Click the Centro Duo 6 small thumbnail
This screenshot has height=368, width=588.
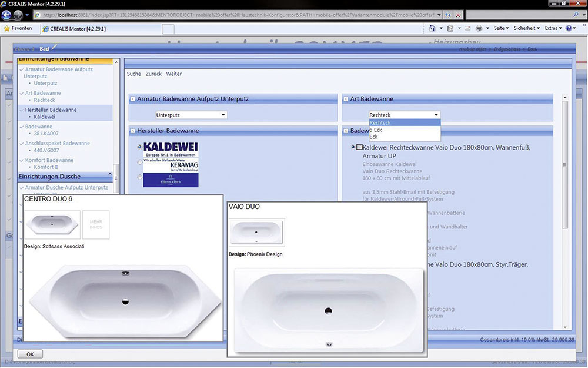52,224
